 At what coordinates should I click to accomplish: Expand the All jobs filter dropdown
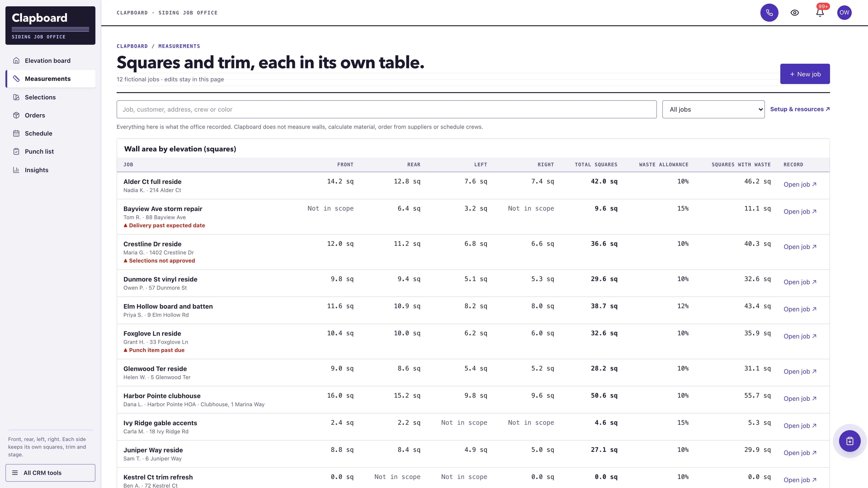pyautogui.click(x=713, y=109)
